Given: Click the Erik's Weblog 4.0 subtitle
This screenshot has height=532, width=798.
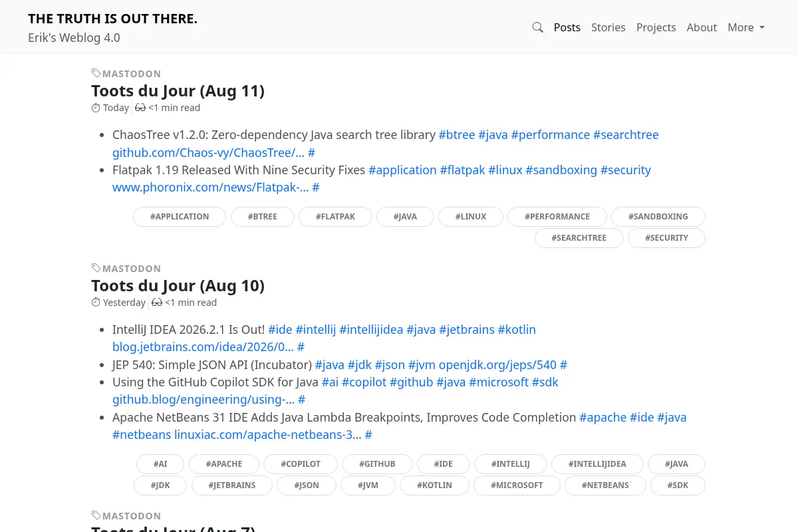Looking at the screenshot, I should pyautogui.click(x=74, y=38).
